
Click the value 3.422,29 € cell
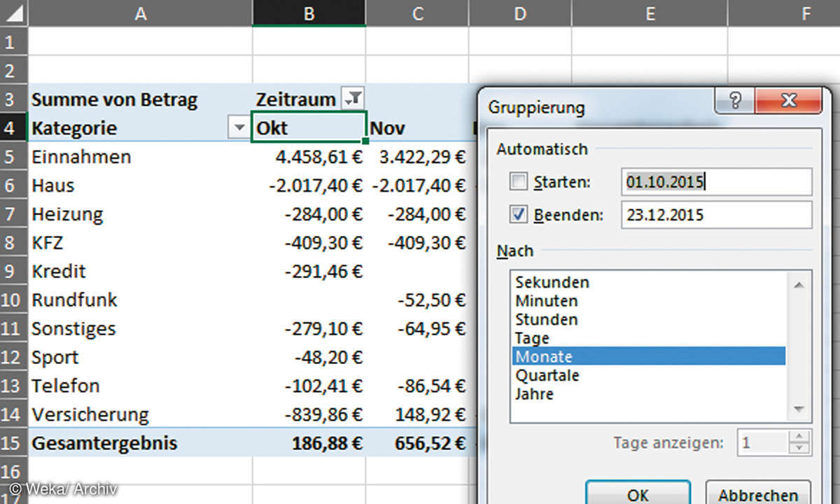click(417, 156)
